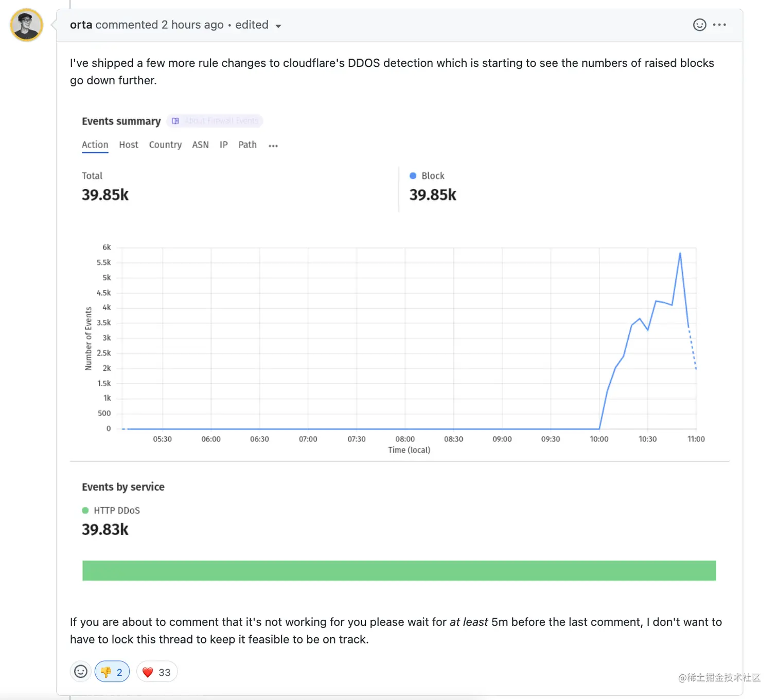778x700 pixels.
Task: Open the comment options three-dot menu
Action: tap(720, 25)
